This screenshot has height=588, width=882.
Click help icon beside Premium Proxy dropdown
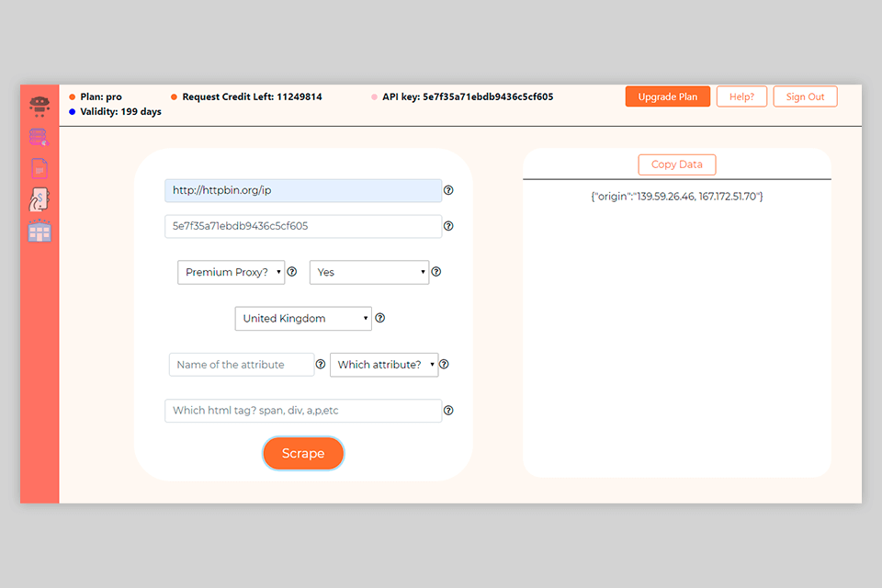(x=292, y=272)
